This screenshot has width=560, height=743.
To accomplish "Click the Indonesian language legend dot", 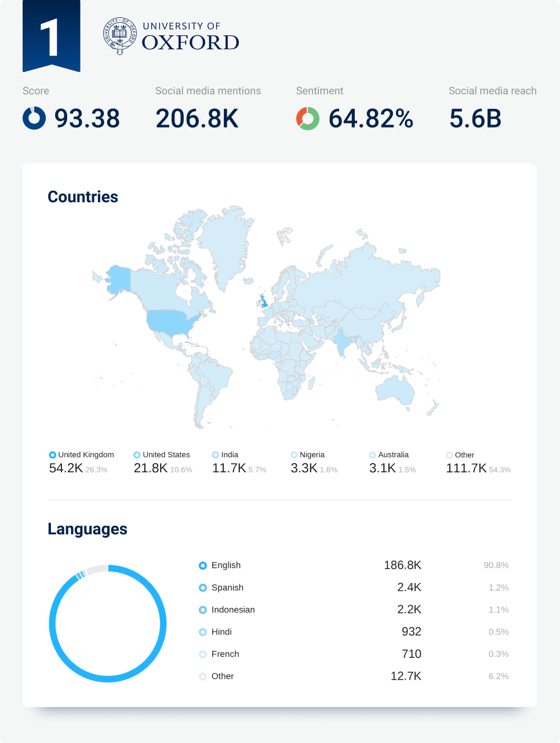I will 203,610.
